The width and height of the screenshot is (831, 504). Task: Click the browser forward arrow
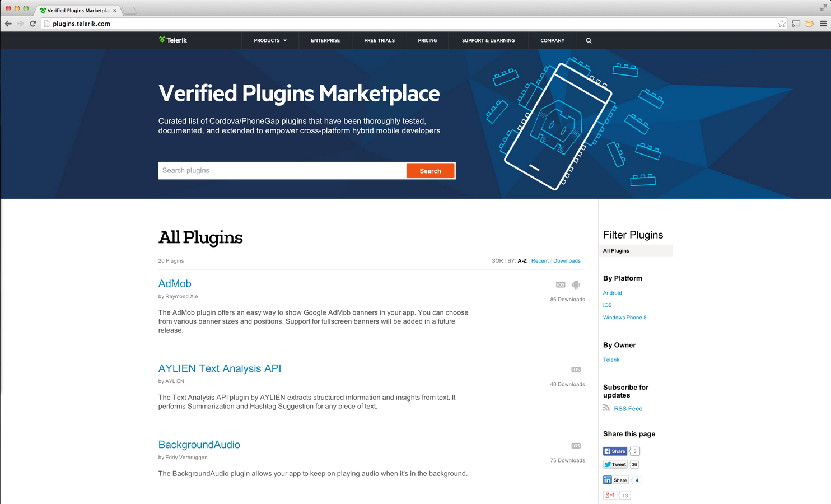(20, 24)
